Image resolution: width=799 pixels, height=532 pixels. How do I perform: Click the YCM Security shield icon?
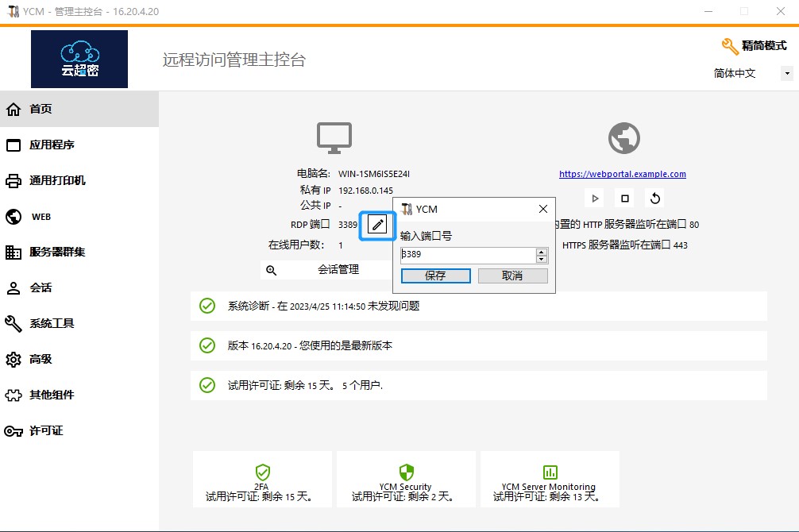406,472
